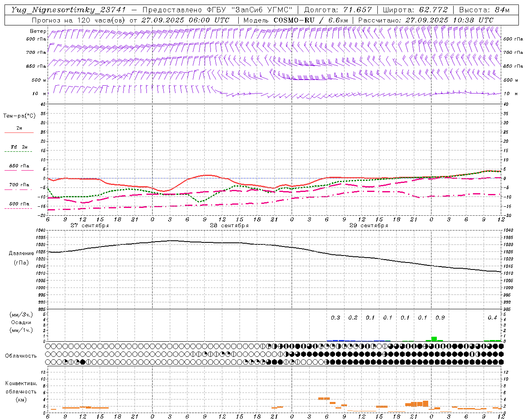Click the Тем-ра(°C) axis title

pyautogui.click(x=19, y=116)
